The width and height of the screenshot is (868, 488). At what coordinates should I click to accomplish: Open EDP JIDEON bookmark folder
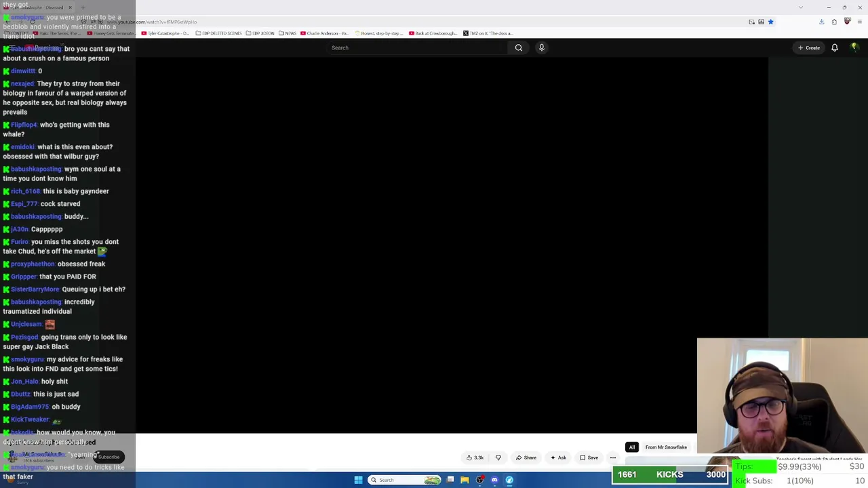click(260, 33)
